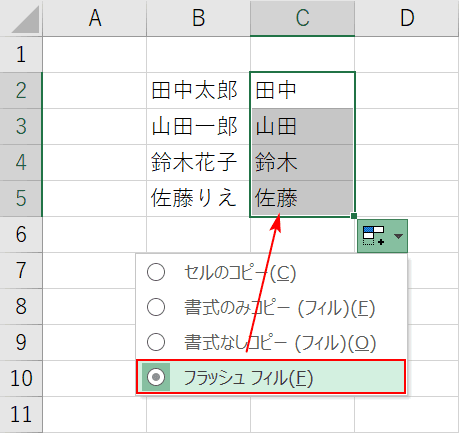Click cell containing 田中太郎
This screenshot has height=433, width=459.
198,90
